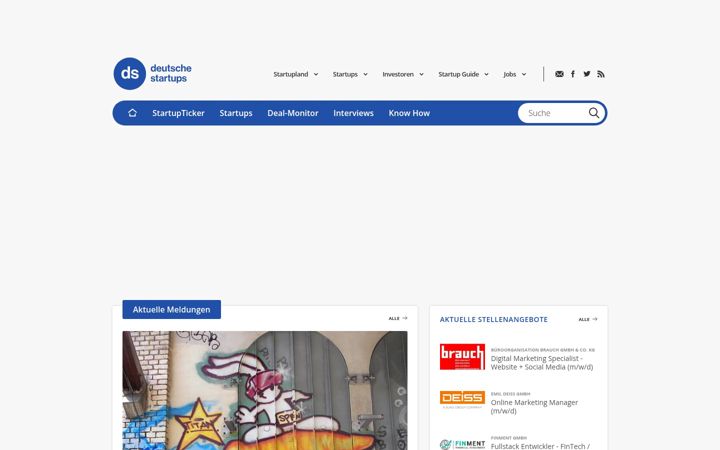Show ALLE of Aktuelle Meldungen
Screen dimensions: 720x450
coord(398,318)
